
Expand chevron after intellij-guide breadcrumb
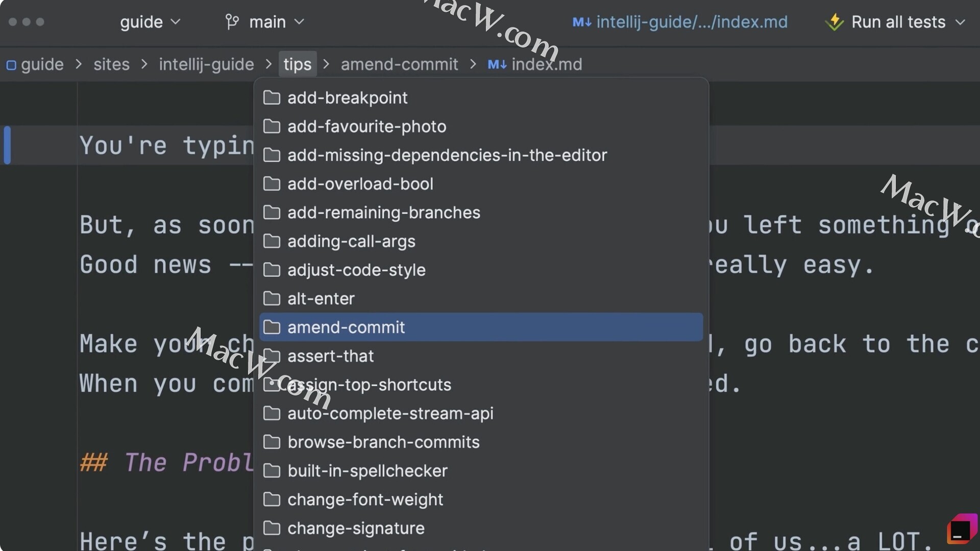click(x=268, y=64)
